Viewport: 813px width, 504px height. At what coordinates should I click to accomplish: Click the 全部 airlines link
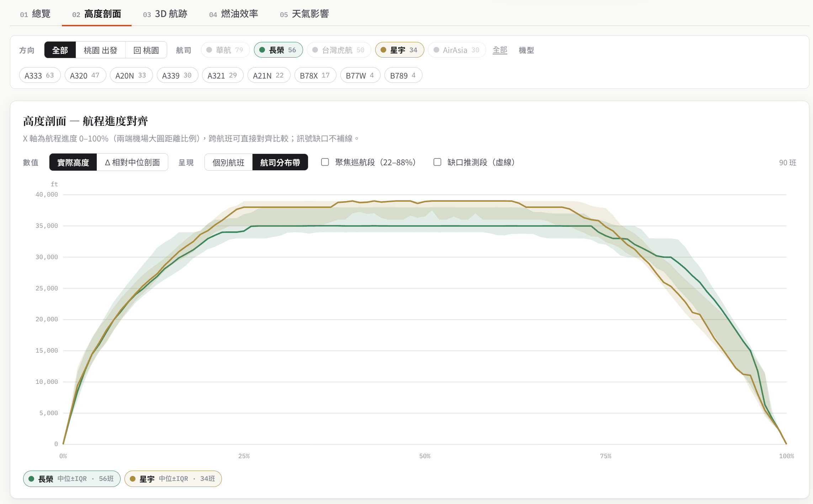tap(500, 50)
